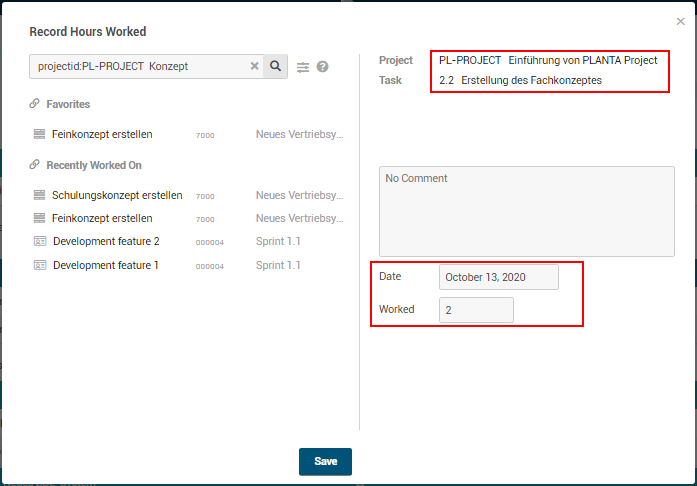Select Feinkonzept erstellen under Recently Worked On
This screenshot has height=486, width=697.
(102, 218)
